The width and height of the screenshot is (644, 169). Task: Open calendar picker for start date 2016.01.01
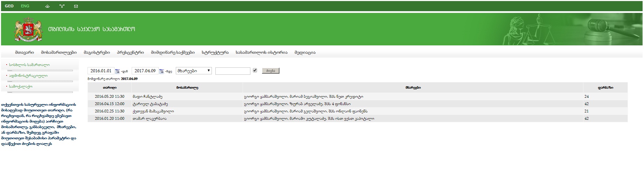pyautogui.click(x=117, y=72)
